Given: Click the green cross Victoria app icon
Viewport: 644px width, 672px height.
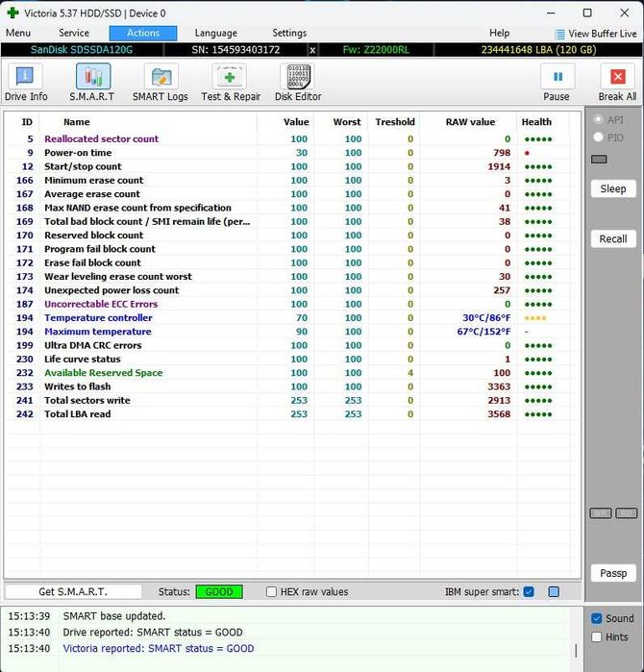Looking at the screenshot, I should (x=12, y=12).
